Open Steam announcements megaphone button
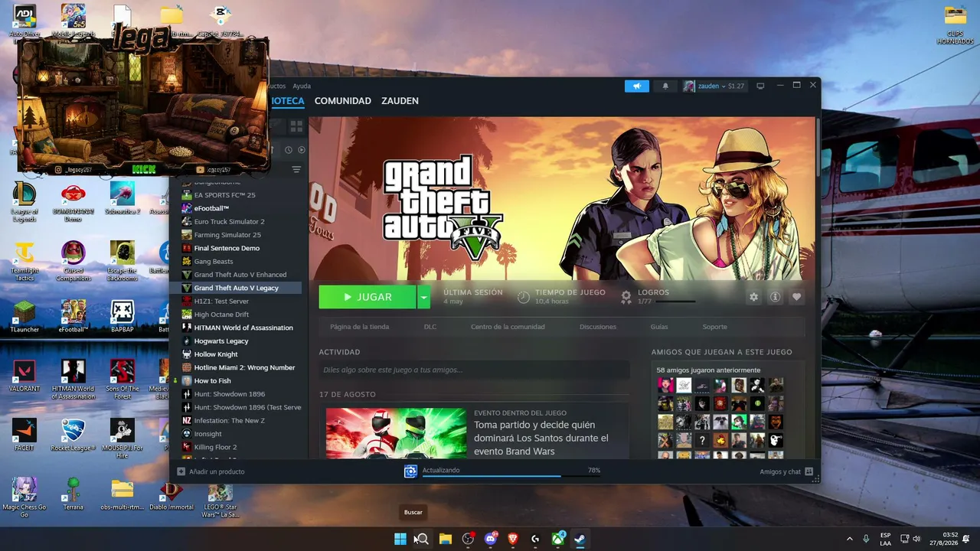Image resolution: width=980 pixels, height=551 pixels. tap(636, 86)
